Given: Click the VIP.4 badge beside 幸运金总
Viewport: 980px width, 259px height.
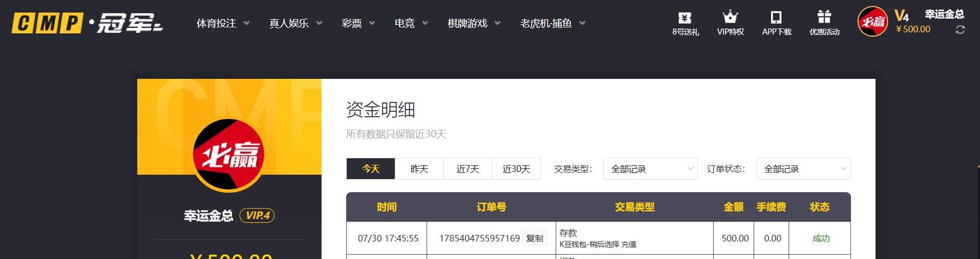Looking at the screenshot, I should 257,215.
